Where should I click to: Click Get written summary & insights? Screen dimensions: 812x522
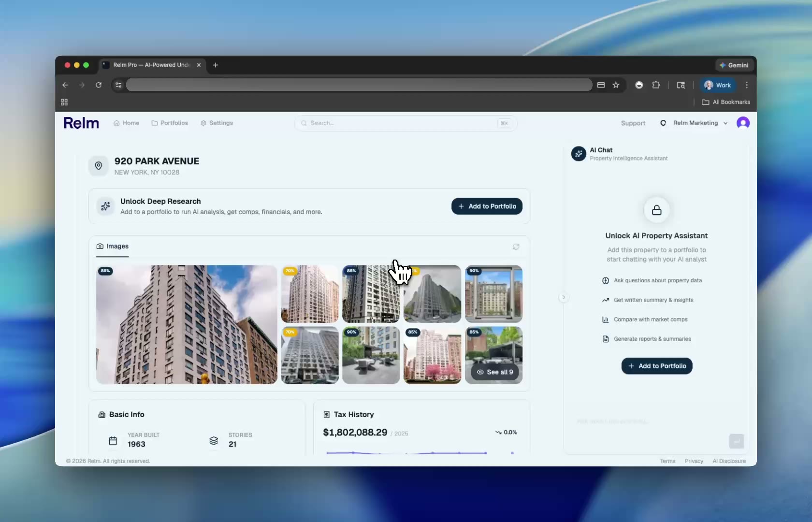point(648,300)
